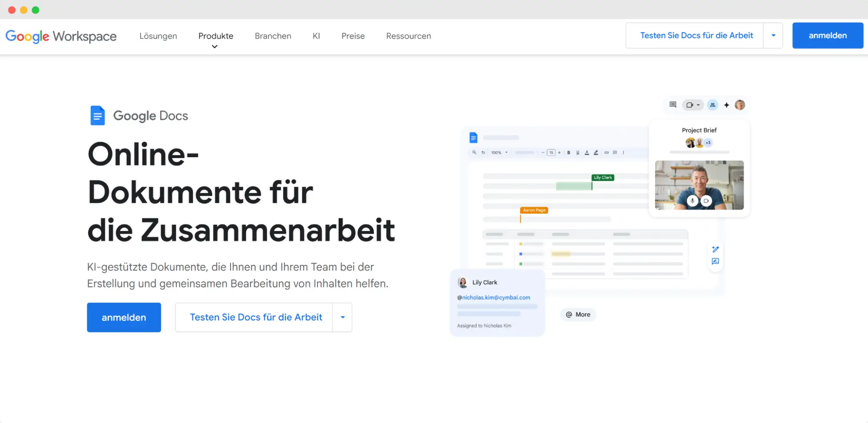Viewport: 868px width, 423px height.
Task: Click the undo arrow in mock toolbar
Action: (483, 152)
